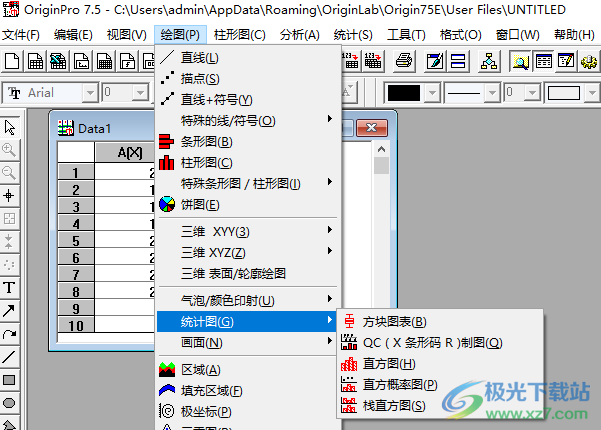The height and width of the screenshot is (430, 601).
Task: Open the 视图(V) menu
Action: pyautogui.click(x=126, y=35)
